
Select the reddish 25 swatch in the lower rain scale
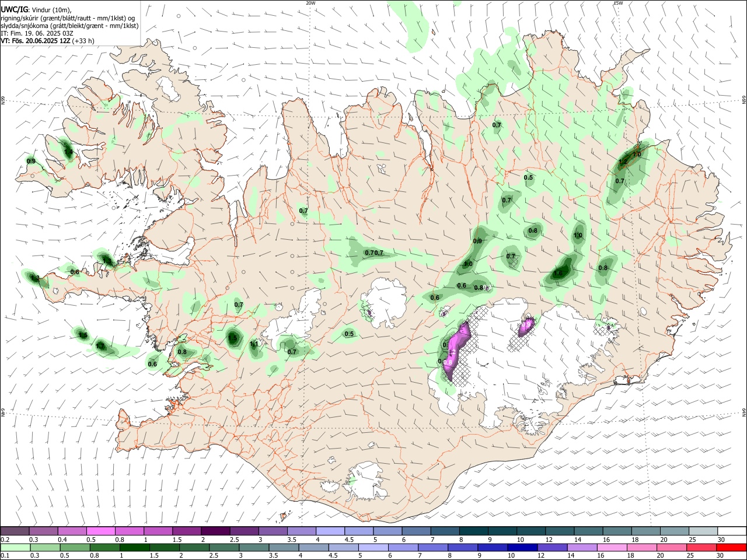[701, 547]
